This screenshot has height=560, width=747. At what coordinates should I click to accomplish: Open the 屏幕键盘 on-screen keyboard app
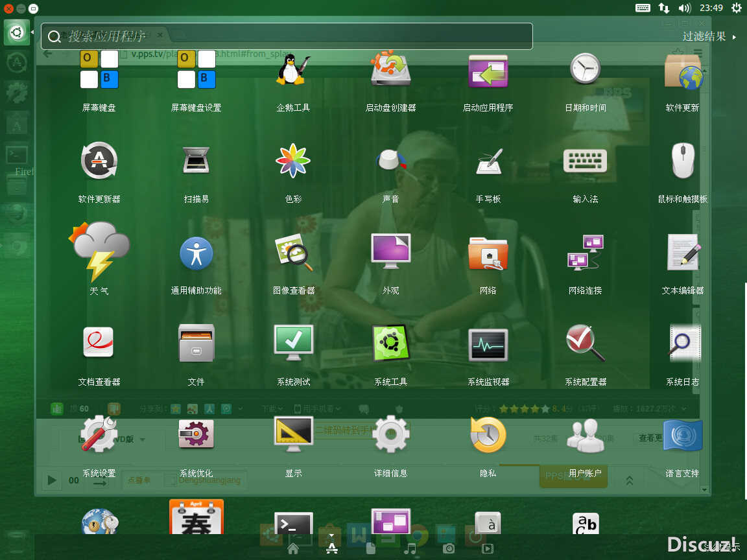99,71
